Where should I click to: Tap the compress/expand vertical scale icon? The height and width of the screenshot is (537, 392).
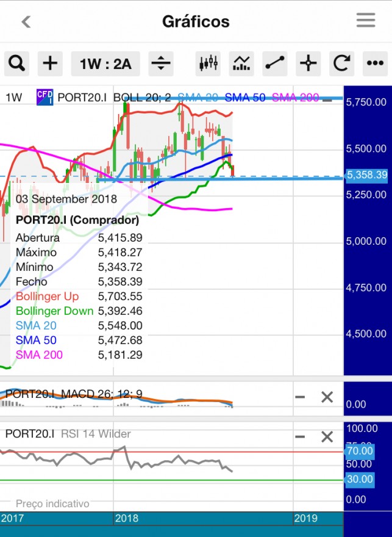point(161,63)
